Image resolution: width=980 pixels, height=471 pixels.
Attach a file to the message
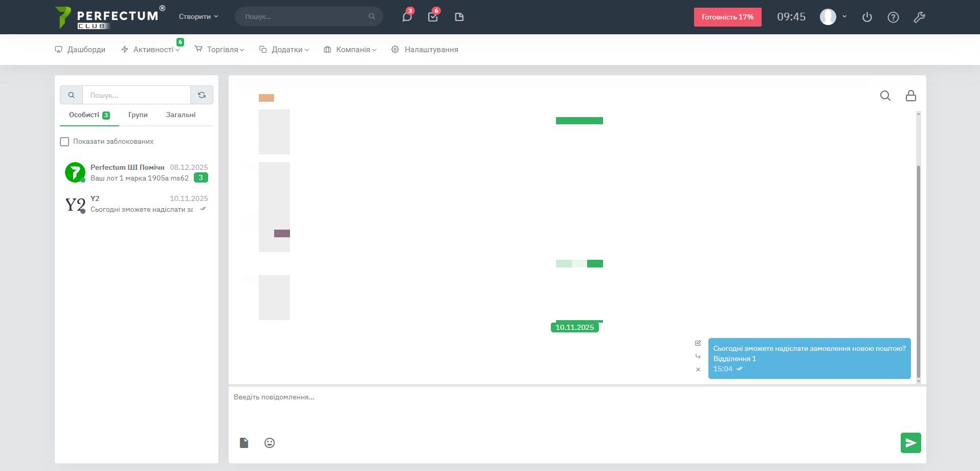click(244, 443)
